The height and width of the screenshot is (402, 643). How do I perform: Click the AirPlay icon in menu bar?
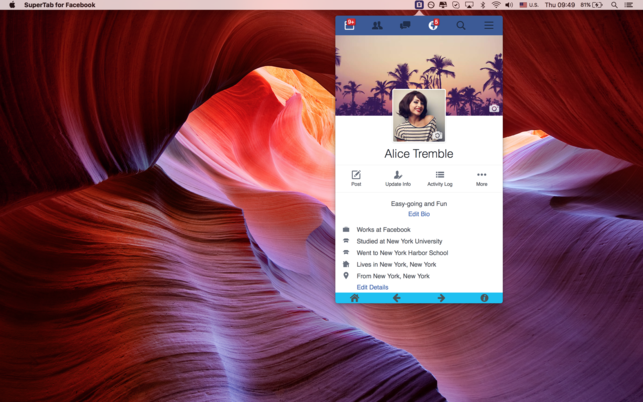point(469,5)
